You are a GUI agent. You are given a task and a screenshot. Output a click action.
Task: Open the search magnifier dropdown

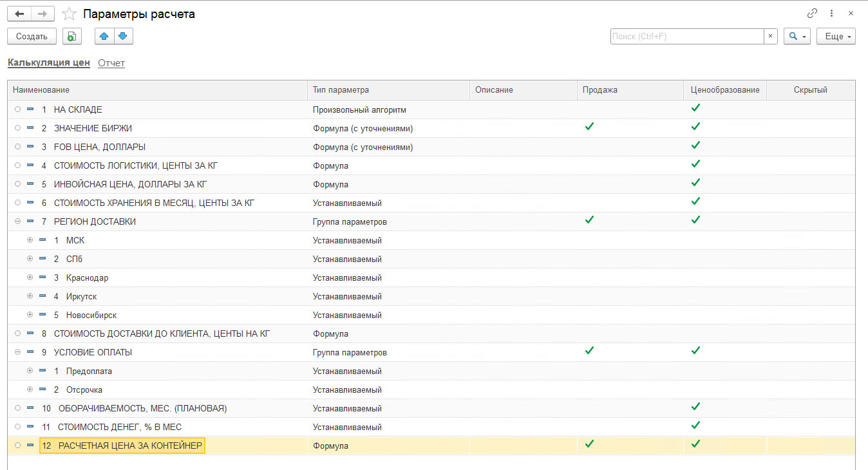click(797, 37)
